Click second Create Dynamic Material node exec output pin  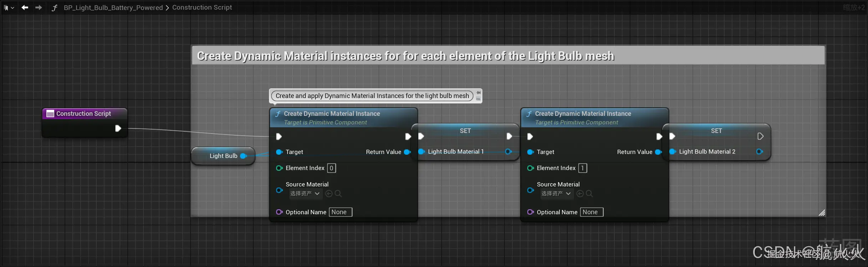point(659,137)
